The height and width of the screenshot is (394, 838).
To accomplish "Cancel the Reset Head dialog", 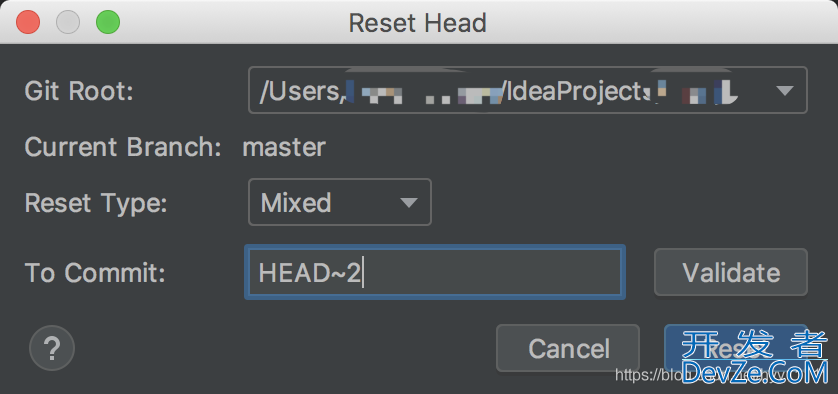I will click(568, 349).
